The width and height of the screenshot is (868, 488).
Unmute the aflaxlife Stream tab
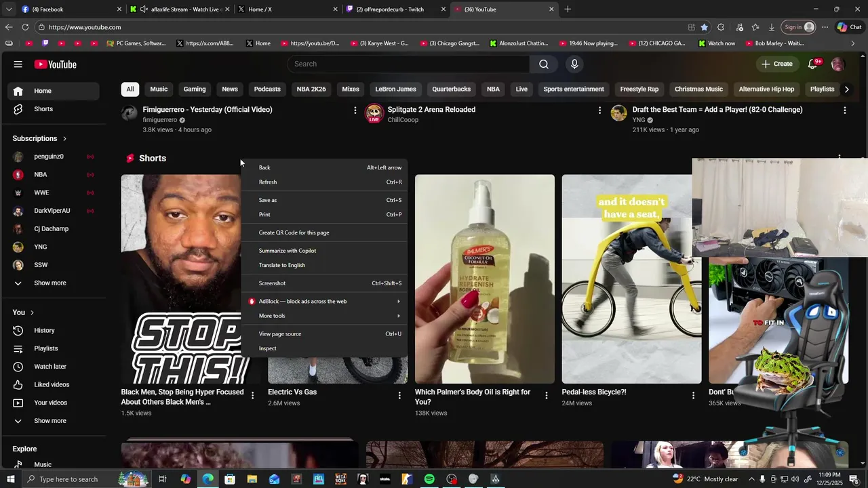[143, 9]
